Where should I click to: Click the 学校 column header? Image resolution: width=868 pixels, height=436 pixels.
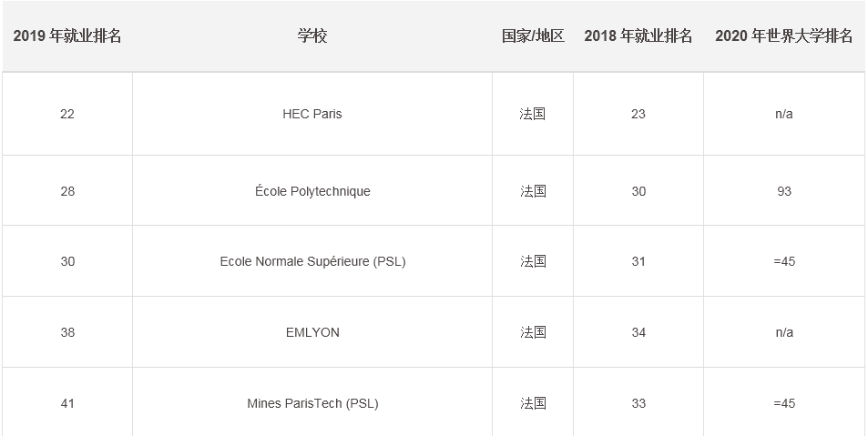[312, 36]
